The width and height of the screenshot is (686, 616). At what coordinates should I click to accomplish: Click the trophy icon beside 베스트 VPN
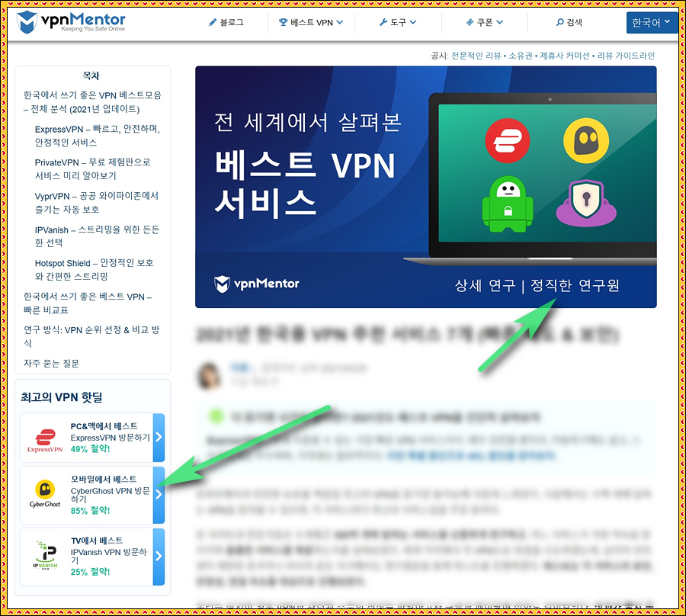[283, 22]
